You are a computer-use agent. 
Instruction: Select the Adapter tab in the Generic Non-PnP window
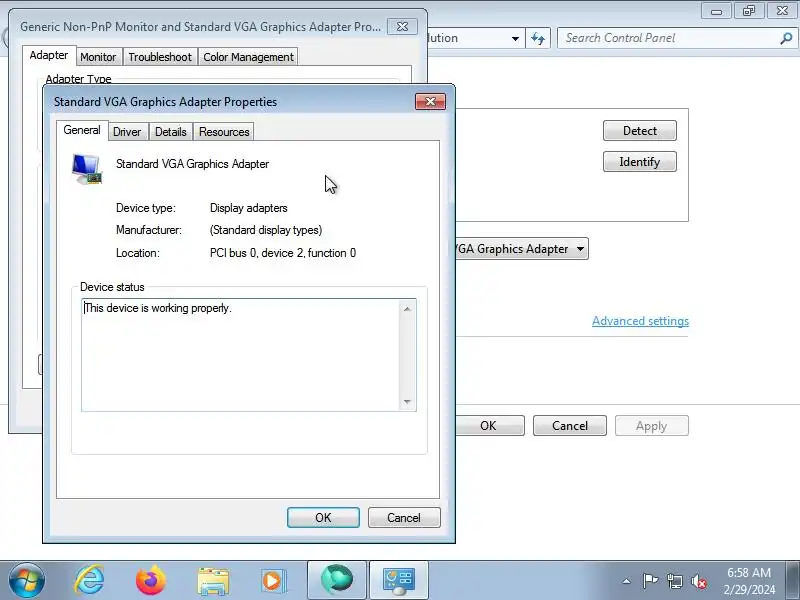[49, 55]
